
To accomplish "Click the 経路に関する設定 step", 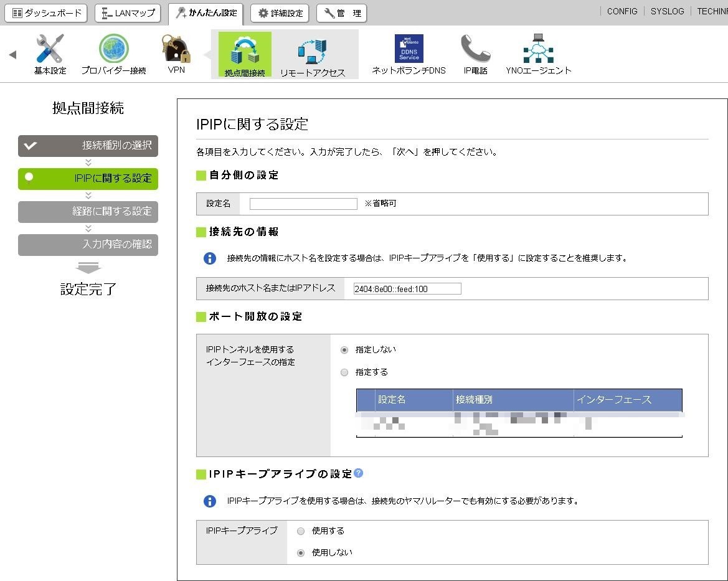I will [88, 212].
